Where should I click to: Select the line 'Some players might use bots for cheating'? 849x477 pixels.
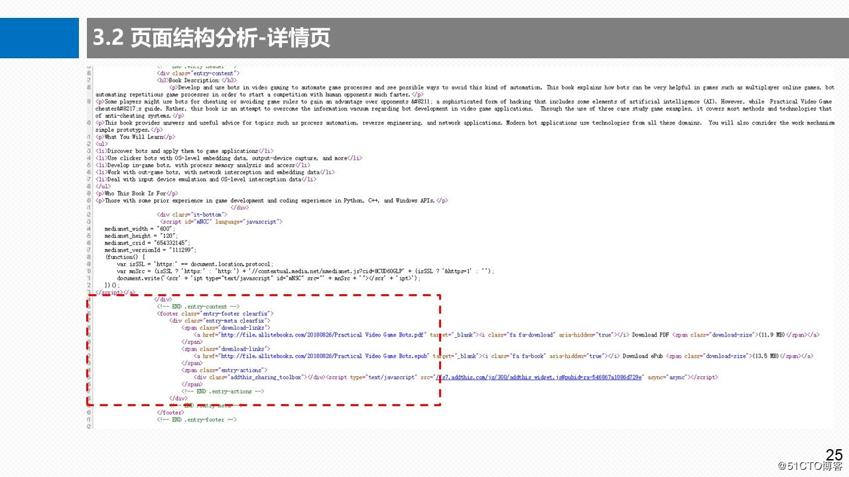(x=463, y=101)
